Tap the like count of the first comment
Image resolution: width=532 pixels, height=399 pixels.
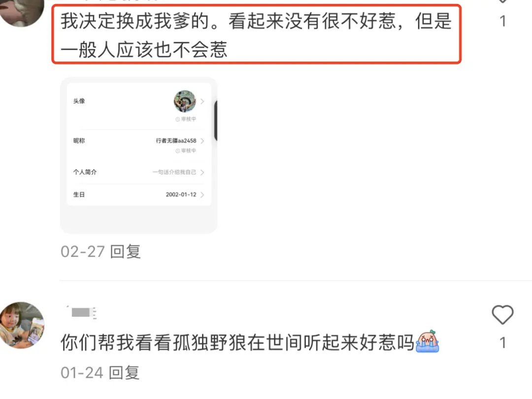[x=503, y=21]
